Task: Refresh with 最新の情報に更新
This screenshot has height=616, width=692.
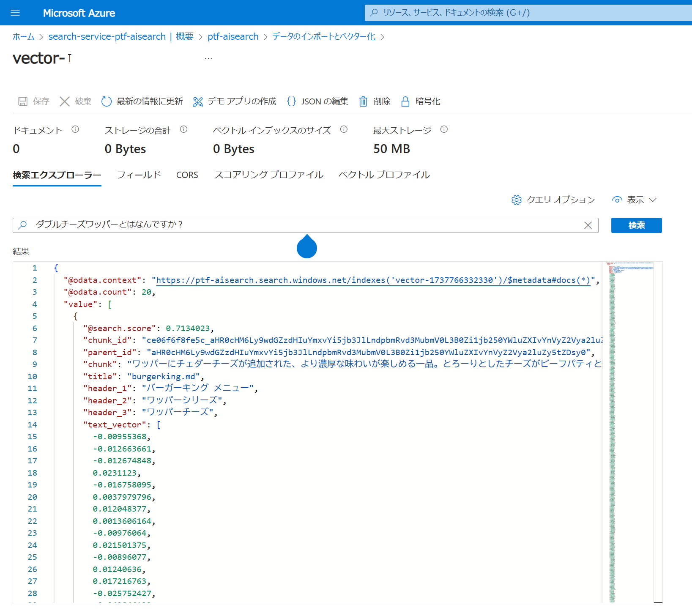Action: coord(142,101)
